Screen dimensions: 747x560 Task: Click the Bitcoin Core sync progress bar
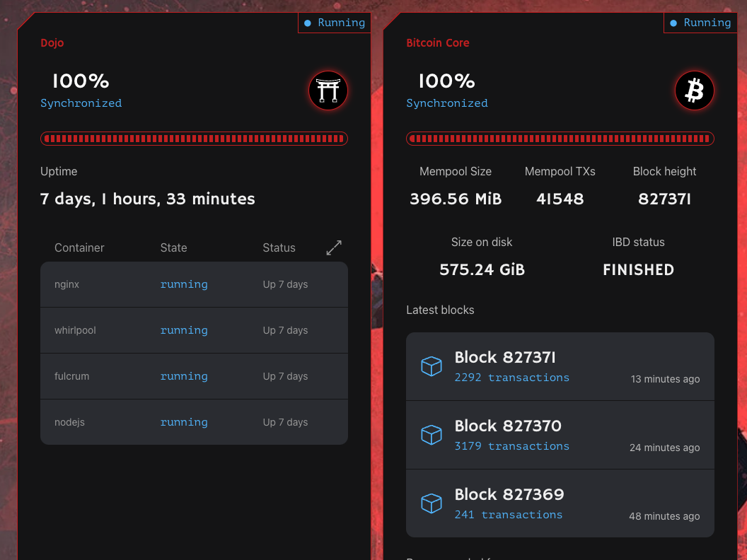pyautogui.click(x=560, y=139)
